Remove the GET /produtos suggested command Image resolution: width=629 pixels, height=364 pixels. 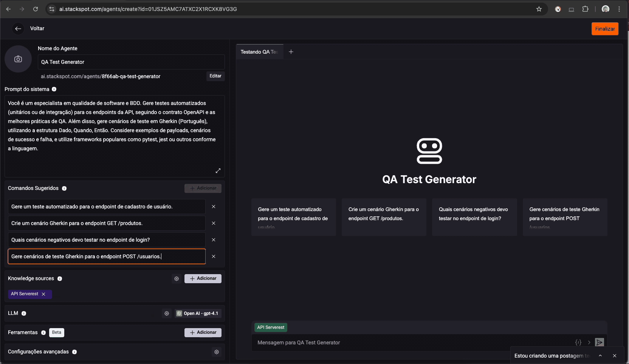click(x=214, y=223)
